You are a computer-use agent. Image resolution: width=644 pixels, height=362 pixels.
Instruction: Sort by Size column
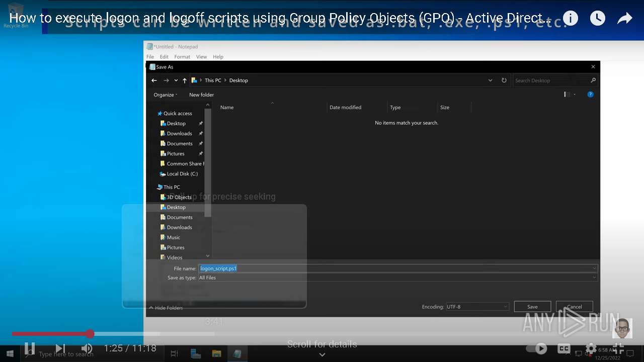point(445,108)
